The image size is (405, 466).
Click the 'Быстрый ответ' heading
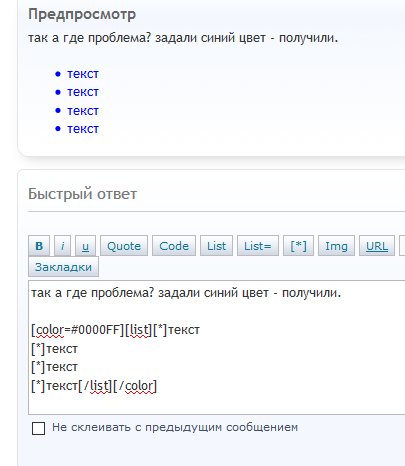[82, 194]
